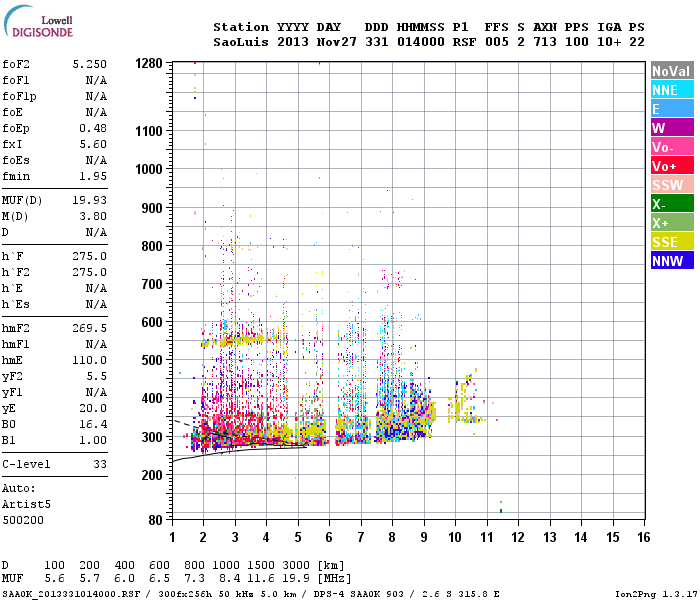Click the 500200 version text
Screen dimensions: 700x600
[23, 520]
